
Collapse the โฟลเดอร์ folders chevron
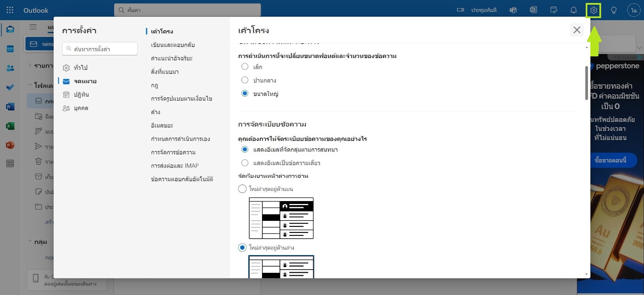coord(30,85)
